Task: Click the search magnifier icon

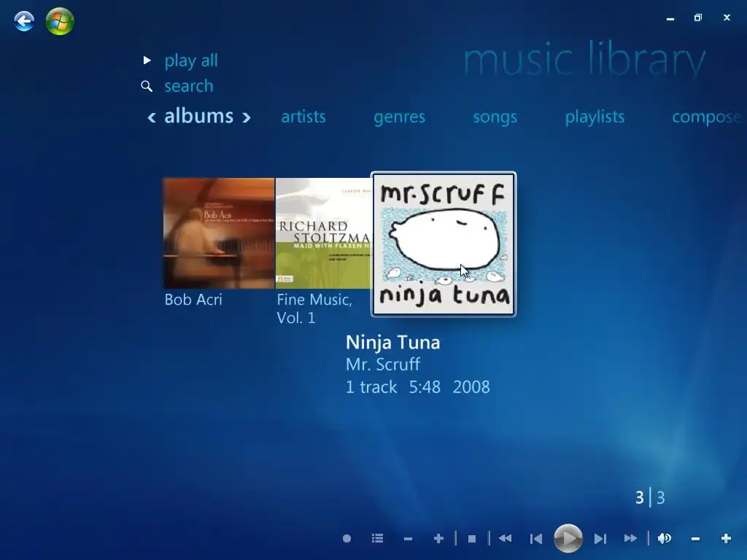Action: click(x=147, y=86)
